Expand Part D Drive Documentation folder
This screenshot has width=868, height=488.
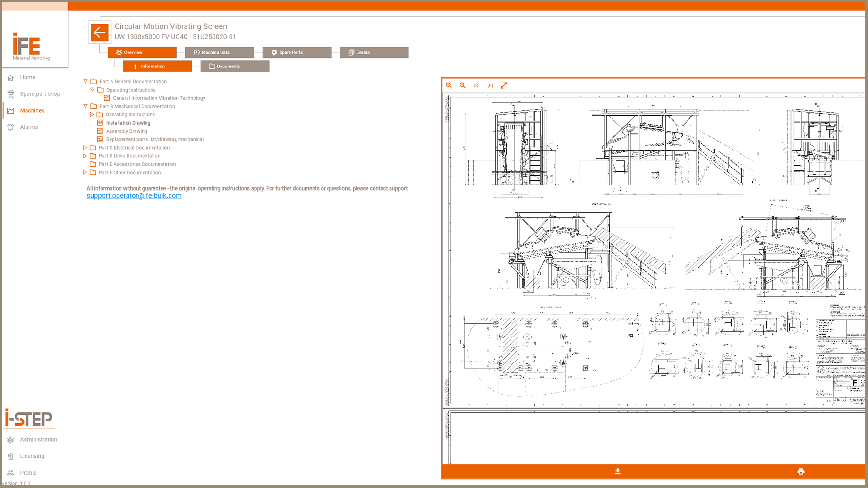pyautogui.click(x=85, y=156)
